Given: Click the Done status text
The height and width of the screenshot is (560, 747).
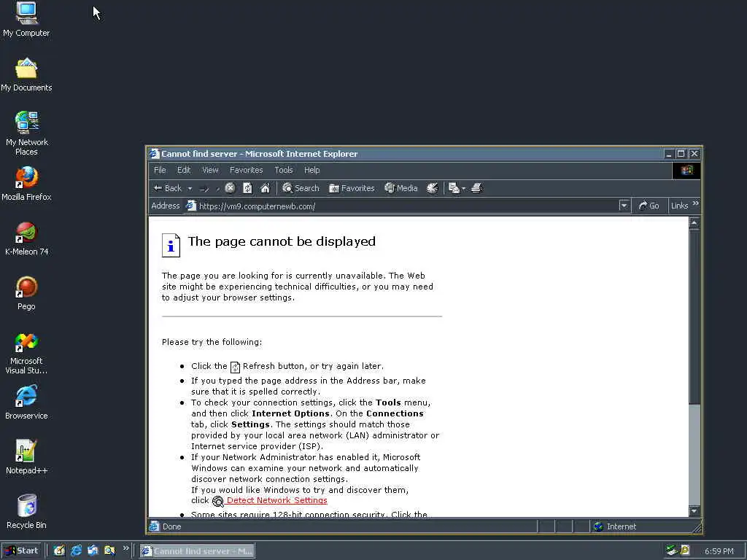Looking at the screenshot, I should [x=171, y=526].
